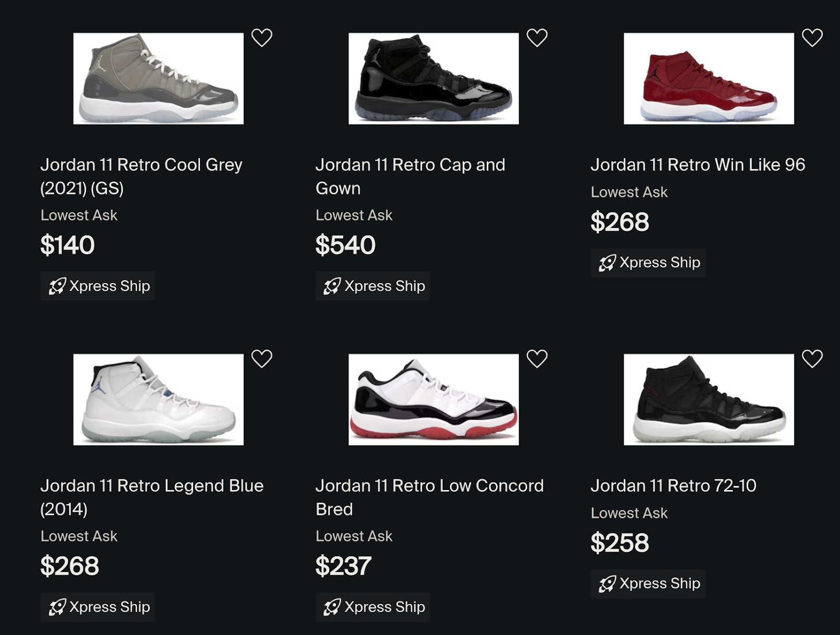Click the heart icon on Legend Blue (2014)
Image resolution: width=840 pixels, height=635 pixels.
point(261,358)
